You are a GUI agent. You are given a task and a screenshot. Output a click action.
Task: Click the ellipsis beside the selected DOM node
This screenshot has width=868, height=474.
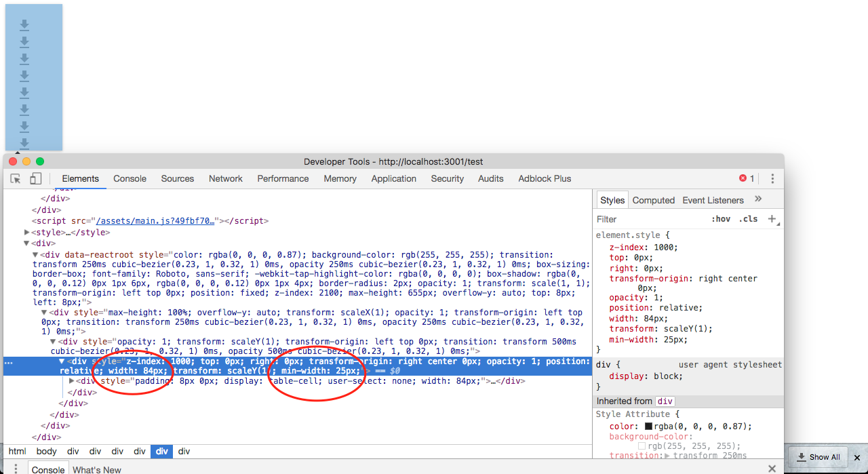click(8, 361)
